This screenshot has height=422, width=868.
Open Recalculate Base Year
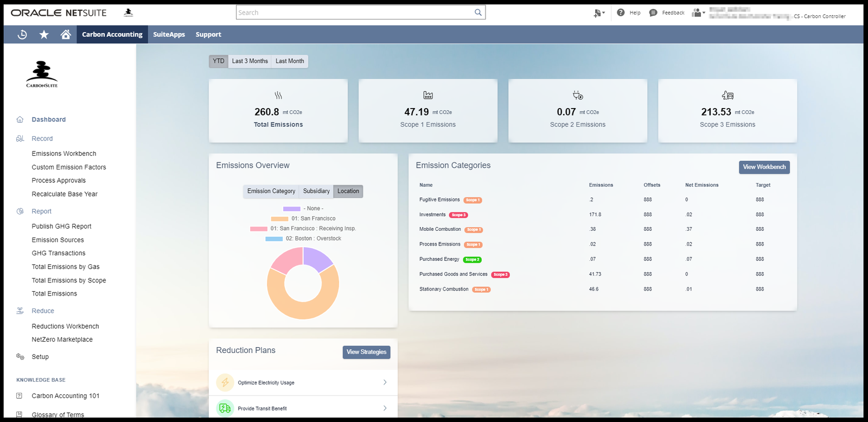point(65,194)
